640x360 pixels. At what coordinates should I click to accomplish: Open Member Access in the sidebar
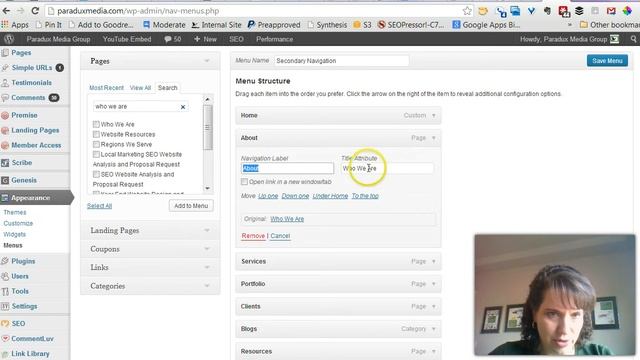36,145
